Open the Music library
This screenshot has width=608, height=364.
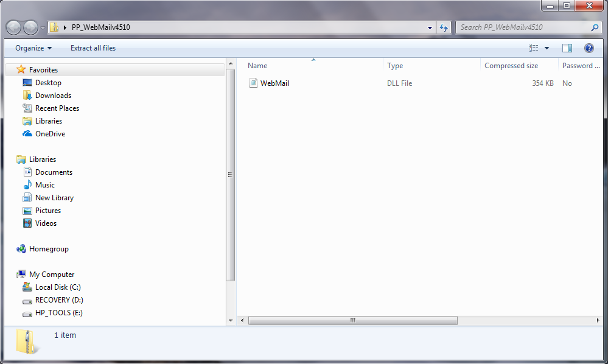coord(44,185)
